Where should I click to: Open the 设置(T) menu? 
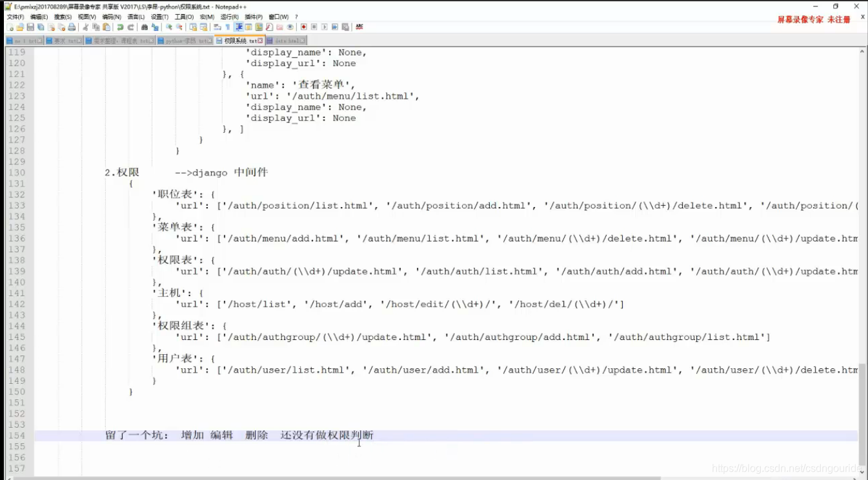tap(159, 17)
